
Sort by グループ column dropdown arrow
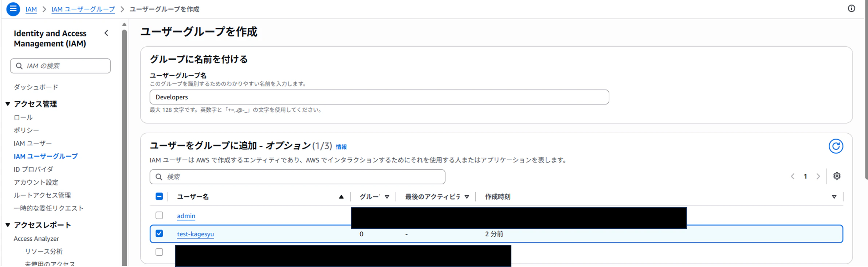(x=387, y=197)
